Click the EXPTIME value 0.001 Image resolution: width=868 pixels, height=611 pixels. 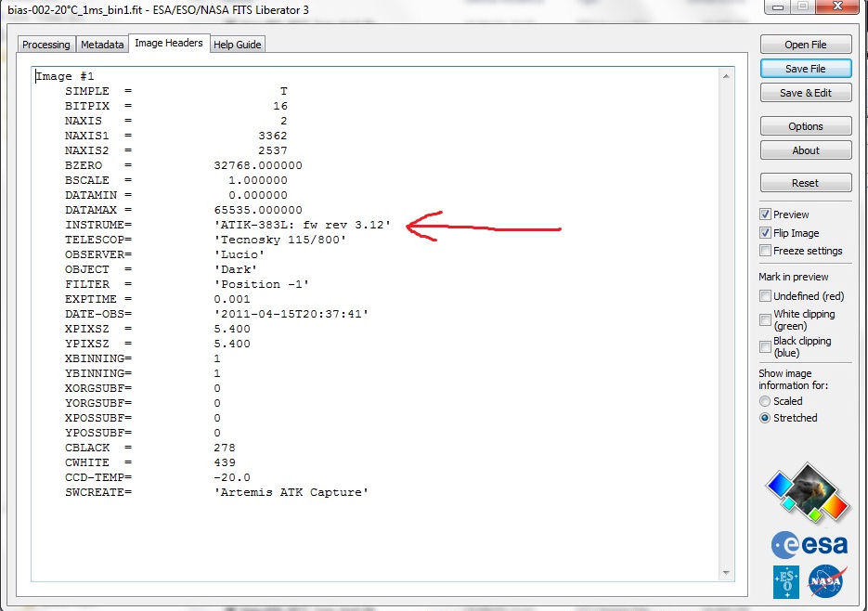tap(232, 299)
